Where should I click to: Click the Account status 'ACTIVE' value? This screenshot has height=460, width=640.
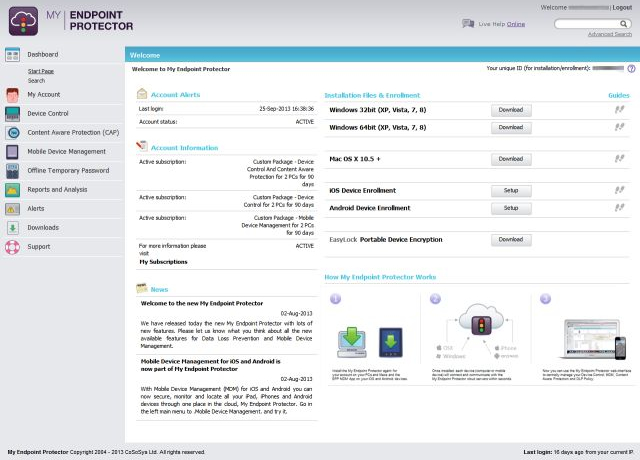tap(304, 122)
